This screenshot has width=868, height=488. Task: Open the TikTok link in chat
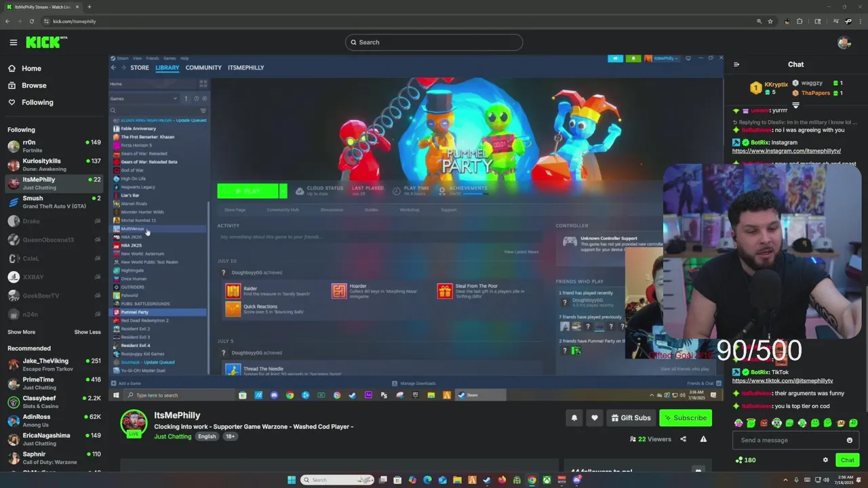[x=782, y=381]
